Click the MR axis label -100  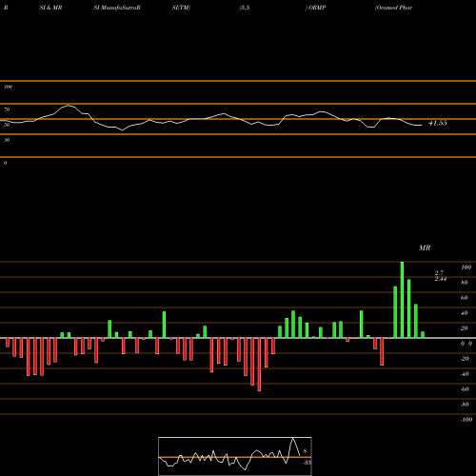click(466, 420)
